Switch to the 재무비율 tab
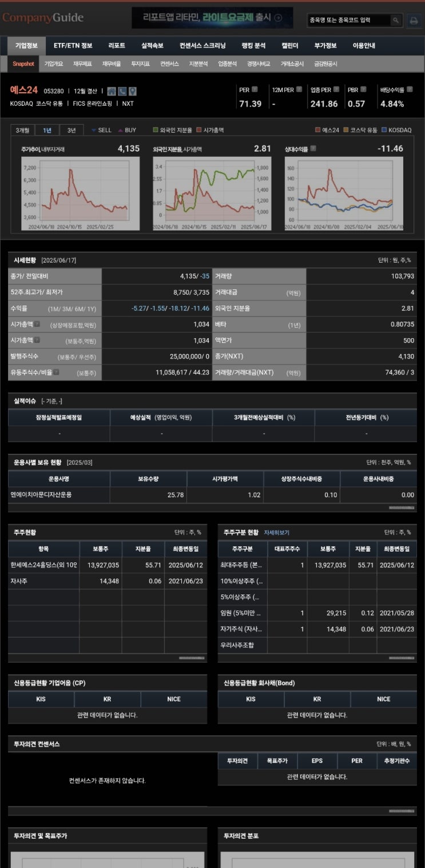 [x=112, y=64]
